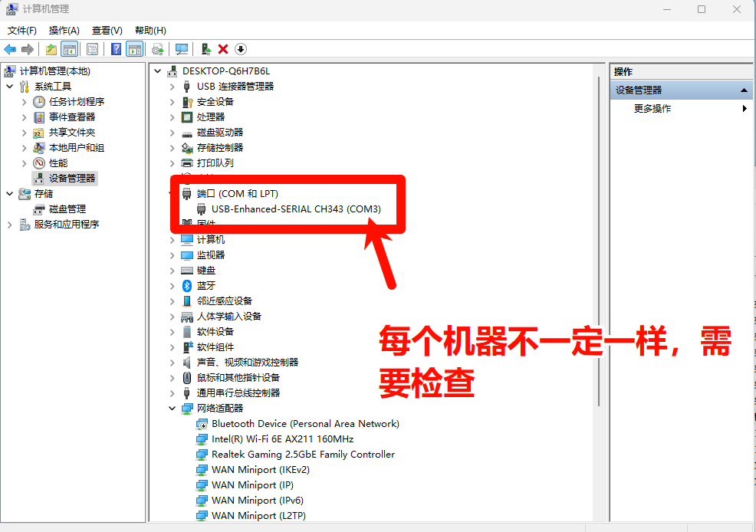The image size is (756, 532).
Task: Click the gear with green arrow toolbar icon
Action: 158,49
